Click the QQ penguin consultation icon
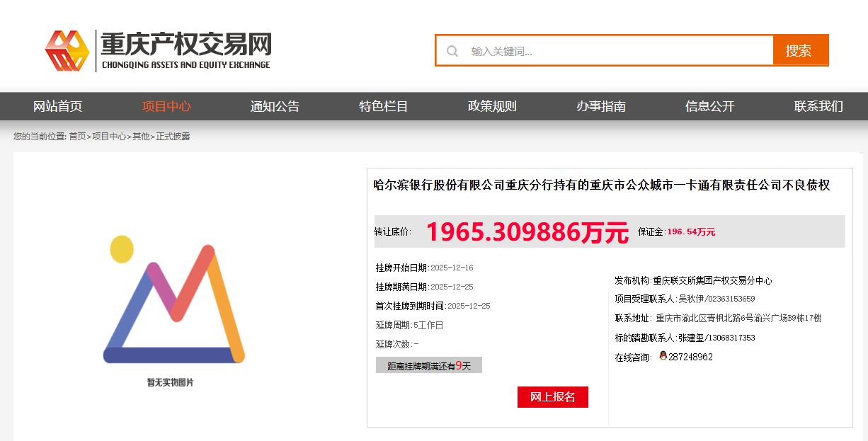Screen dimensions: 868x441 663,356
